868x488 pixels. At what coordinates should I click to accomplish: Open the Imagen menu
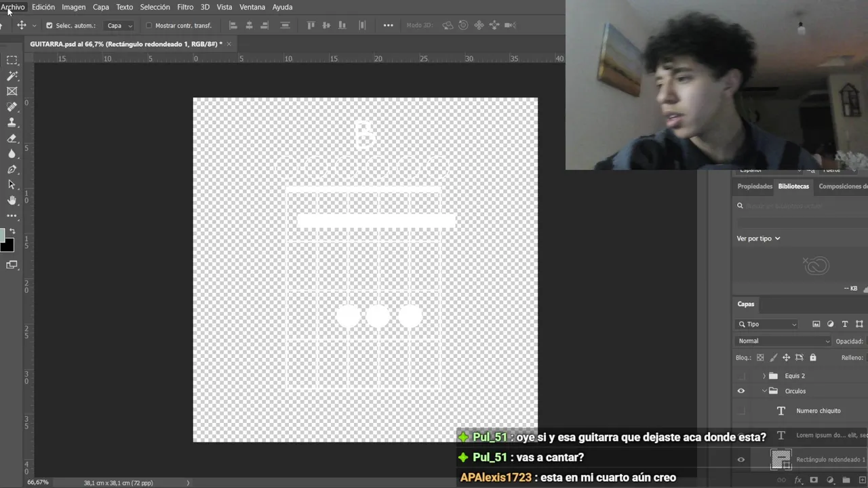coord(73,7)
